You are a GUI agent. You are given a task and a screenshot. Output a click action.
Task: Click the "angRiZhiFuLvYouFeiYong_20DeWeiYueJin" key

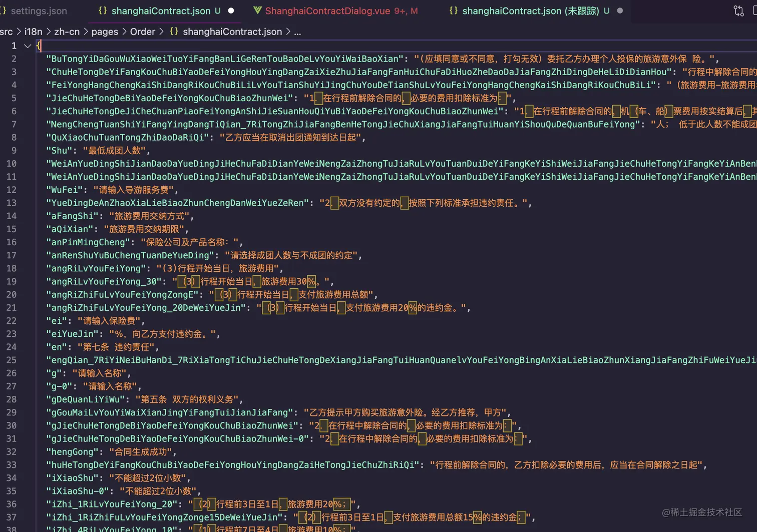tap(146, 307)
